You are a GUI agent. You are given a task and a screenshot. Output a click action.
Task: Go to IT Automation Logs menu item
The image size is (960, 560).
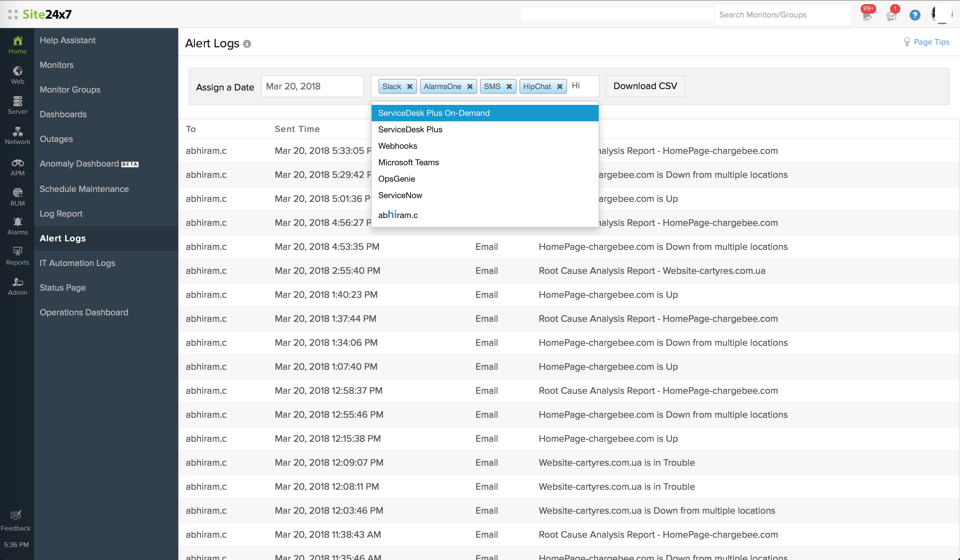pyautogui.click(x=77, y=263)
